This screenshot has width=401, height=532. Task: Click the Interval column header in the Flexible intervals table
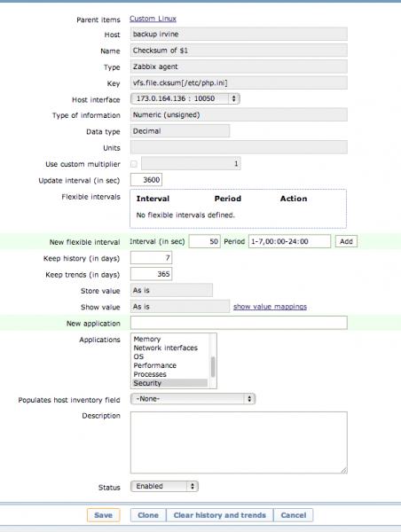click(153, 199)
